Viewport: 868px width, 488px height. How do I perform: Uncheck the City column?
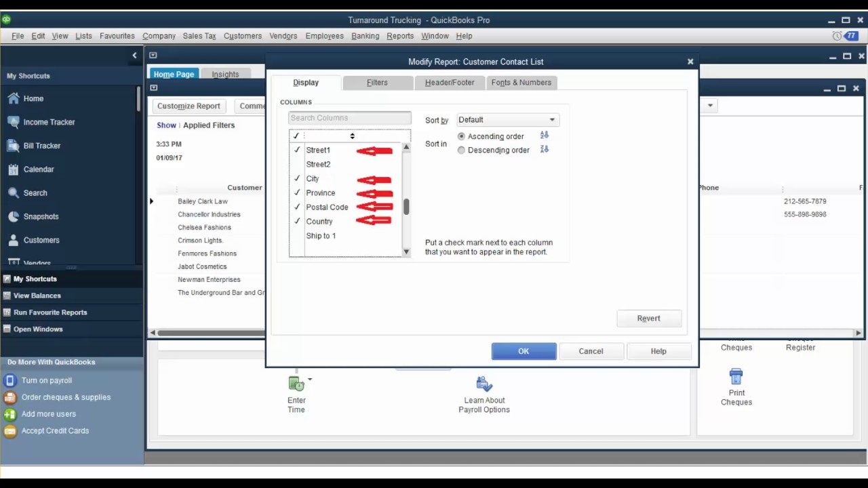pyautogui.click(x=297, y=178)
